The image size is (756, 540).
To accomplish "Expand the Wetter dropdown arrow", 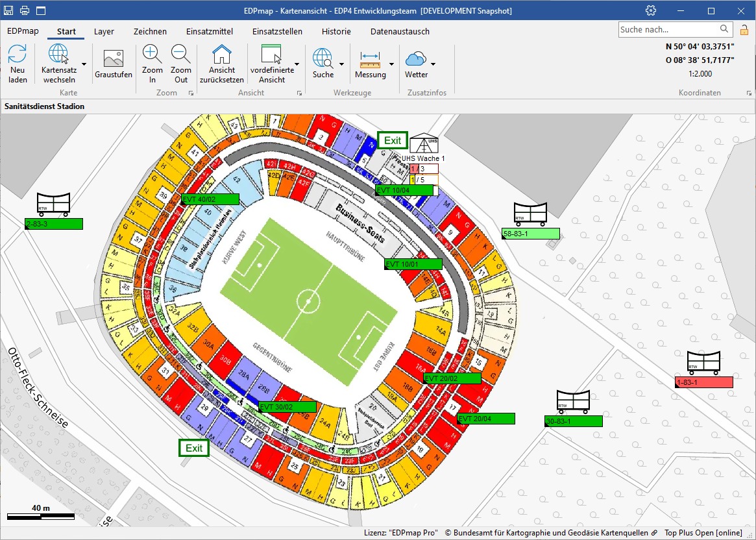I will click(433, 64).
